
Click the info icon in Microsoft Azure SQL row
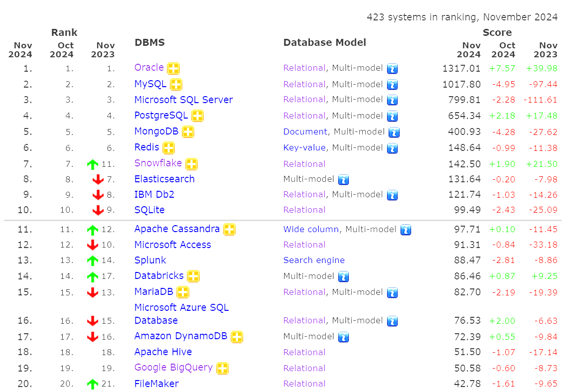pyautogui.click(x=392, y=321)
